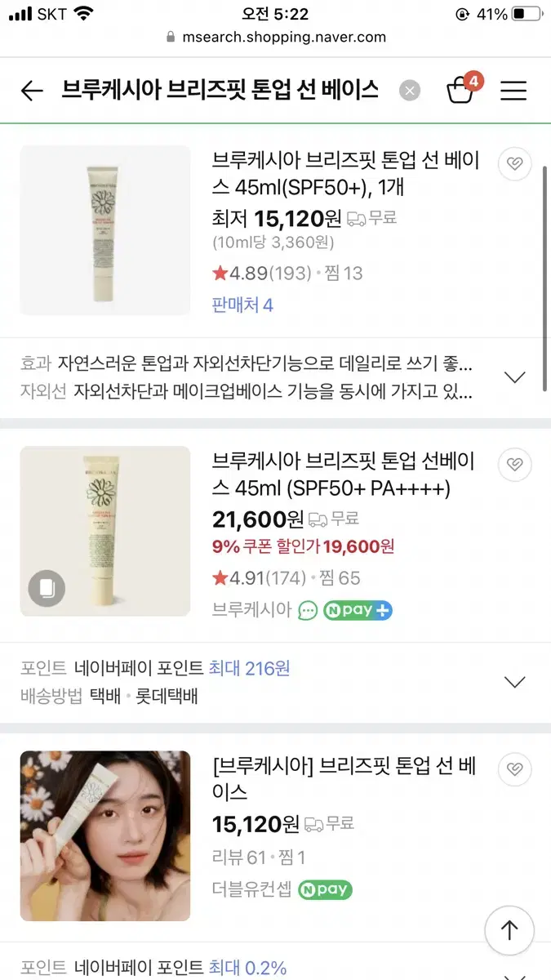Open the 더블유컨셉 seller link
This screenshot has height=980, width=551.
coord(251,889)
